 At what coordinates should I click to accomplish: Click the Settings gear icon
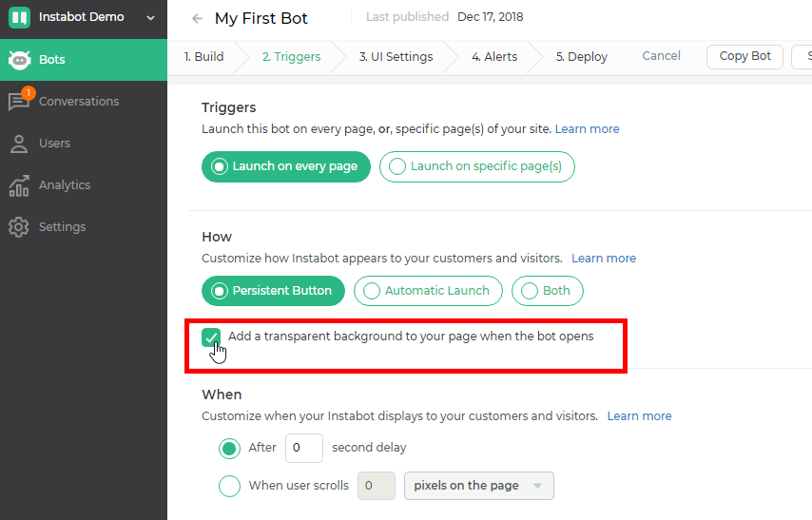19,227
